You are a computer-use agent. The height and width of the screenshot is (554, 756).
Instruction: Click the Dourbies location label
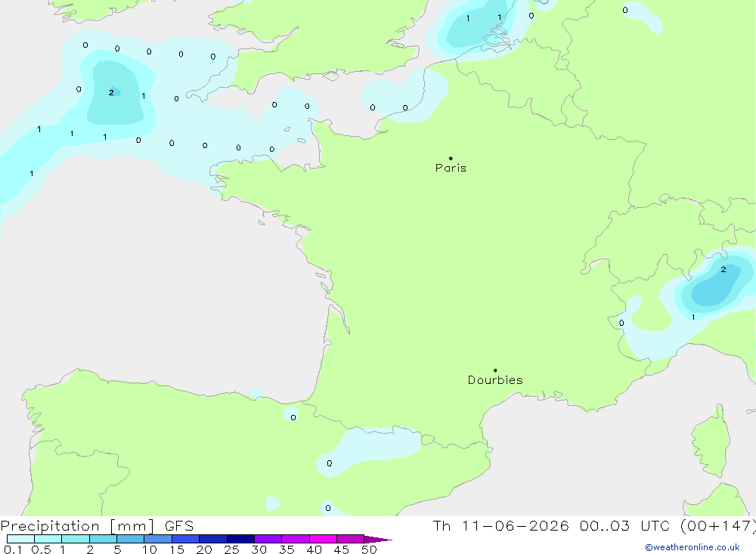tap(495, 380)
